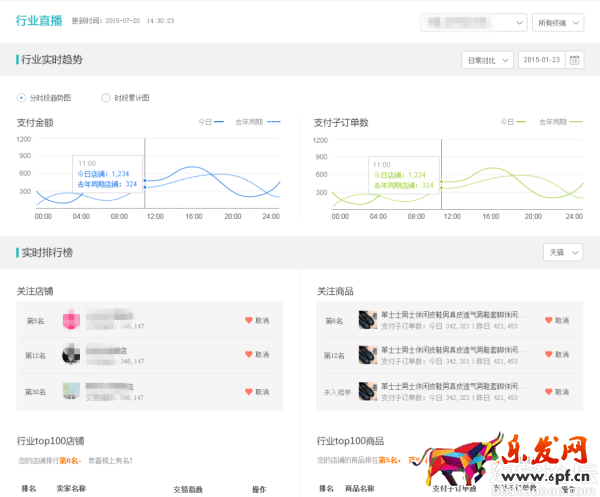Open the blurred category dropdown at top
Screen dimensions: 600x497
[x=474, y=21]
